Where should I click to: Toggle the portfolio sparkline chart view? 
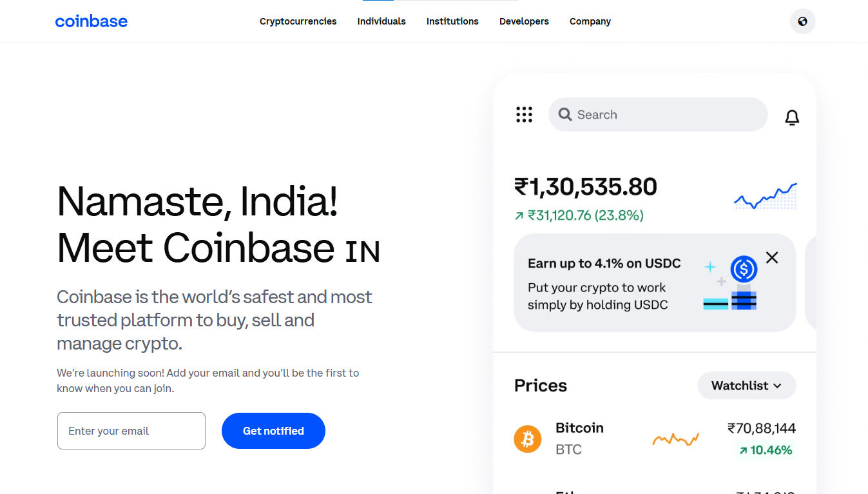tap(764, 197)
